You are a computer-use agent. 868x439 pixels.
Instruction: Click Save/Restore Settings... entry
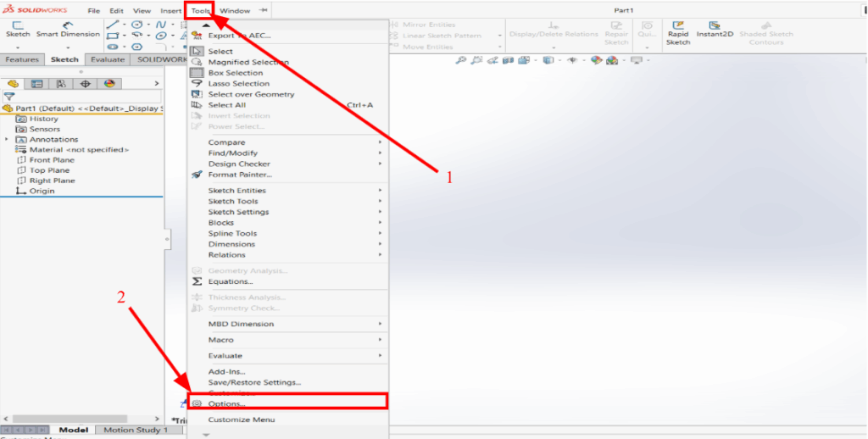click(288, 382)
